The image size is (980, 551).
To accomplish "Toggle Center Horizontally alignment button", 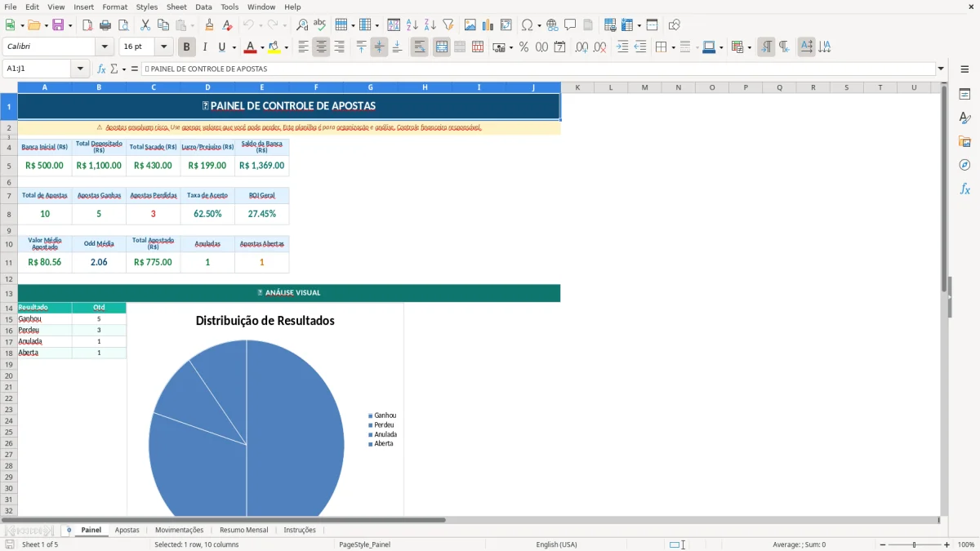I will pyautogui.click(x=321, y=47).
